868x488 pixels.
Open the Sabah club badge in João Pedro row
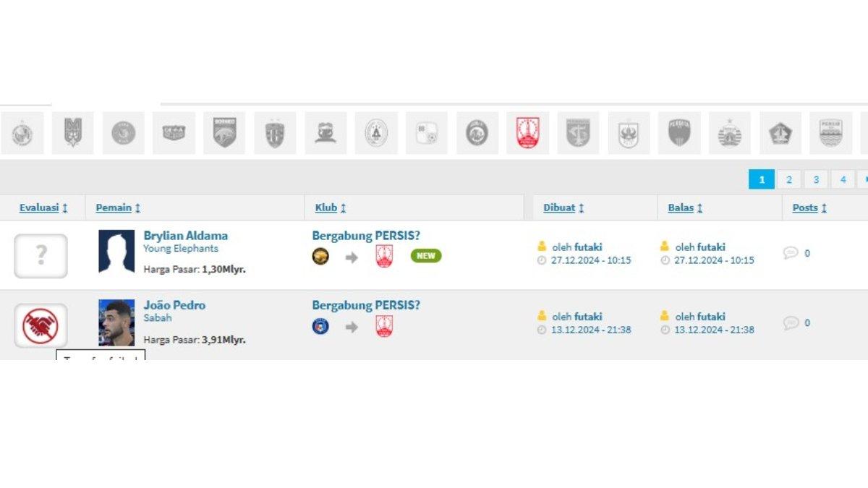pos(320,326)
